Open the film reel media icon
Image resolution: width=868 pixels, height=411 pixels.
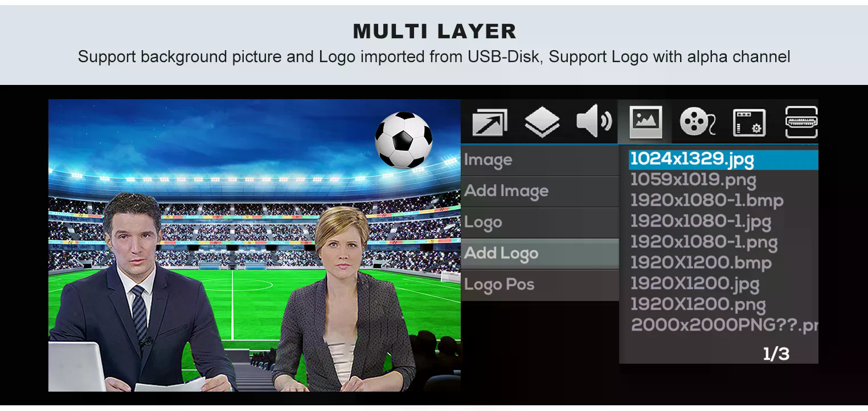(697, 121)
